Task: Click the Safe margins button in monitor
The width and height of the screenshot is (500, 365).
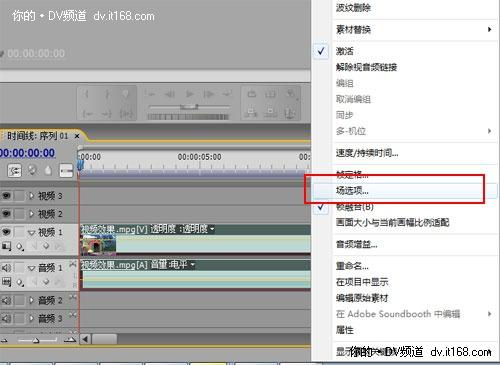Action: coord(270,94)
